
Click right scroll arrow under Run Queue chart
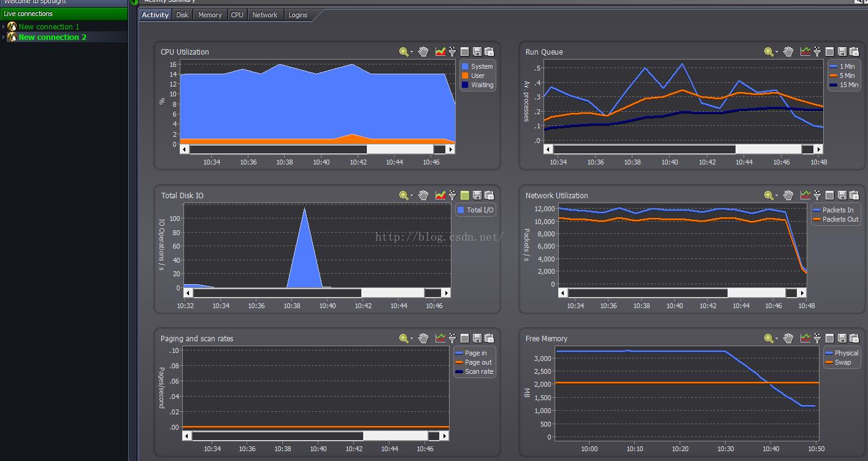[818, 149]
